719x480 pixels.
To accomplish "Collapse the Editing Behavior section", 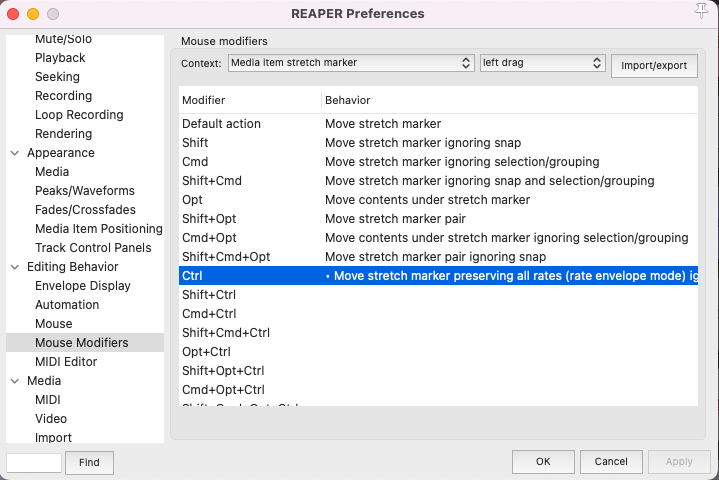I will [15, 267].
